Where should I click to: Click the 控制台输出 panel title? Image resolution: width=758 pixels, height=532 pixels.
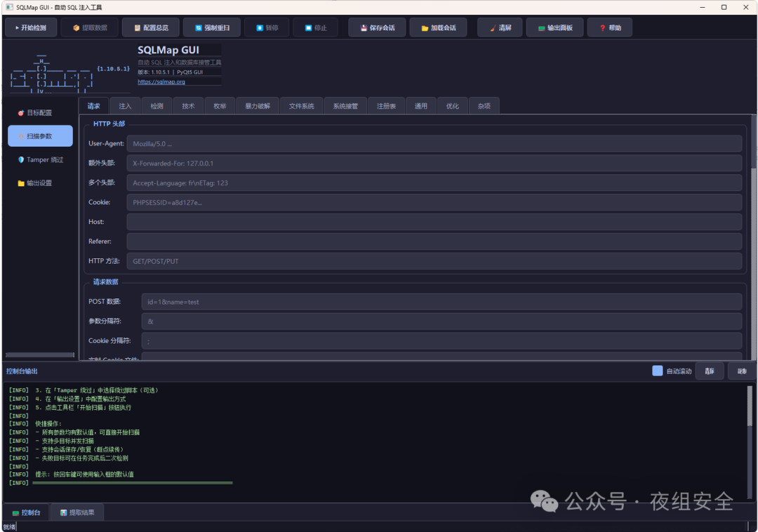coord(22,371)
